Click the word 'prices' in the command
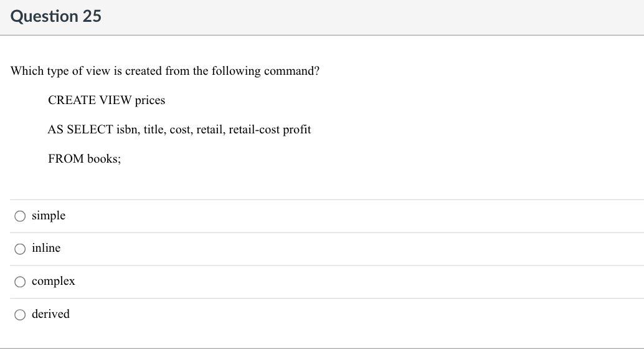This screenshot has height=349, width=644. coord(149,100)
